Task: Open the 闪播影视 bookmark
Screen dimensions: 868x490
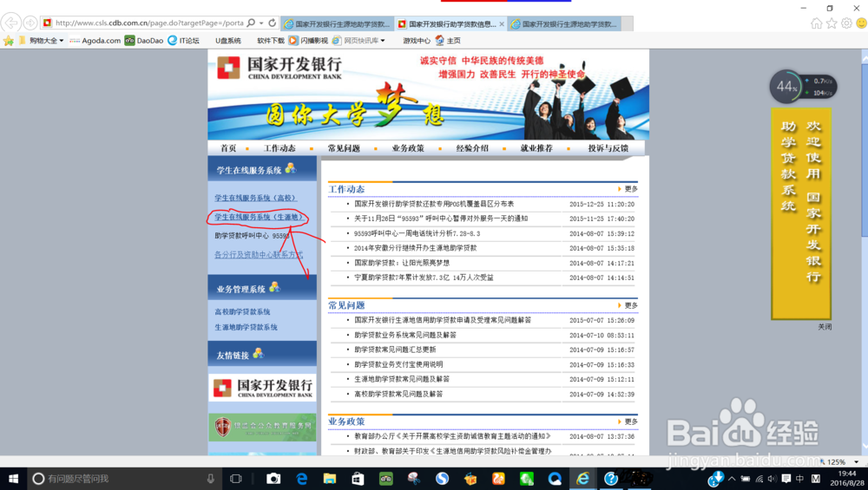Action: click(308, 41)
